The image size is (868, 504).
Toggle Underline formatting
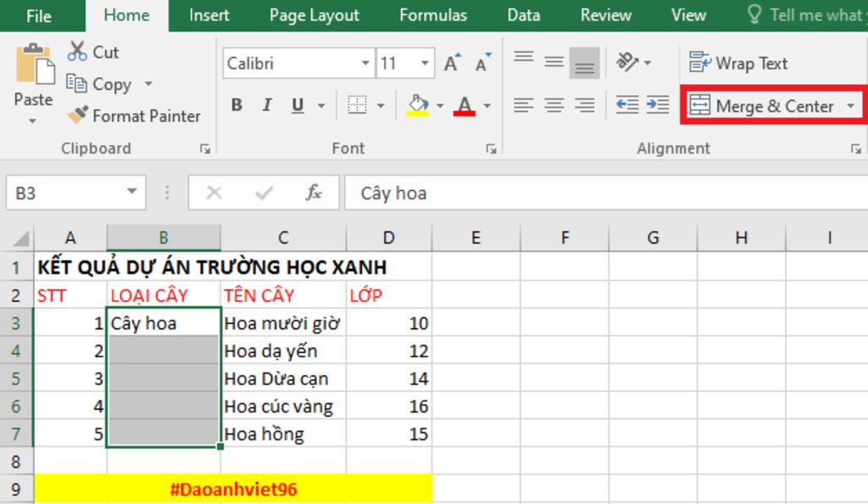[x=298, y=104]
